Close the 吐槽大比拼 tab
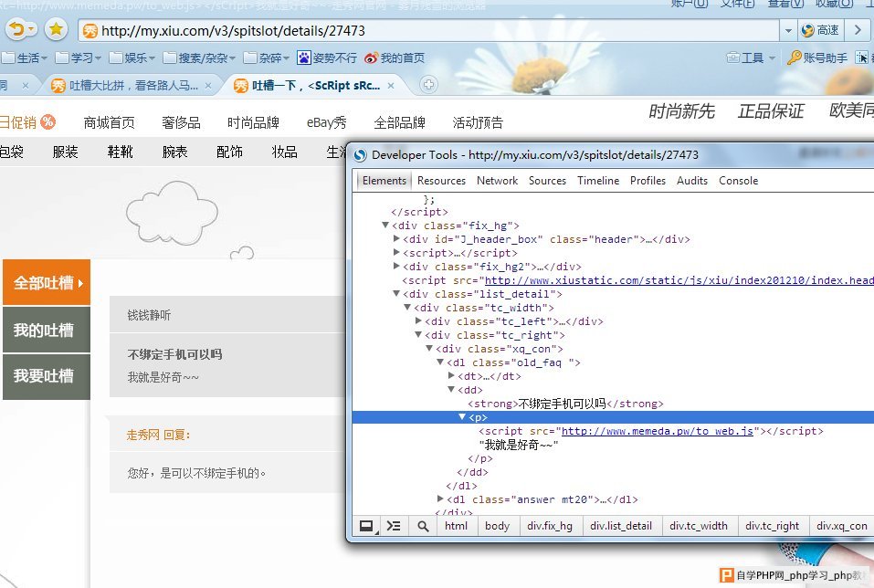Image resolution: width=874 pixels, height=588 pixels. [x=208, y=86]
